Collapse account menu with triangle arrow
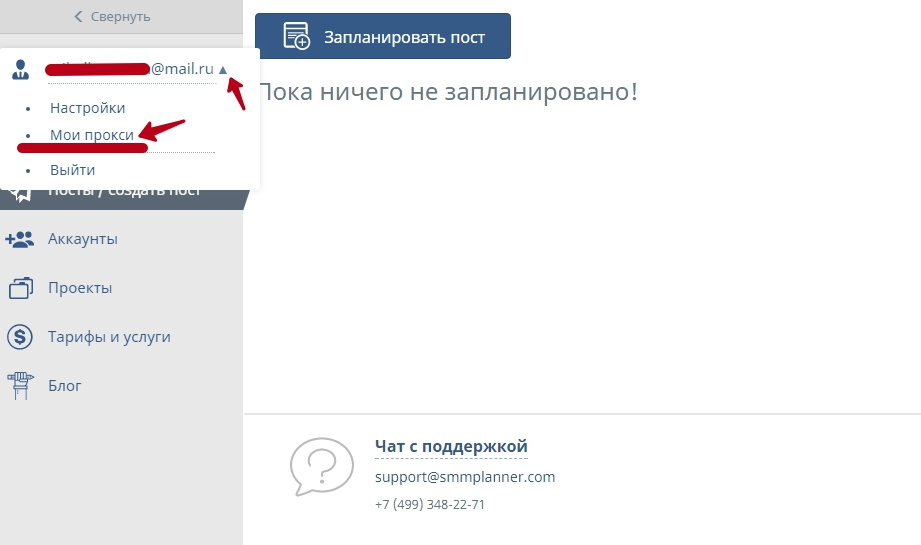Image resolution: width=921 pixels, height=545 pixels. tap(223, 70)
